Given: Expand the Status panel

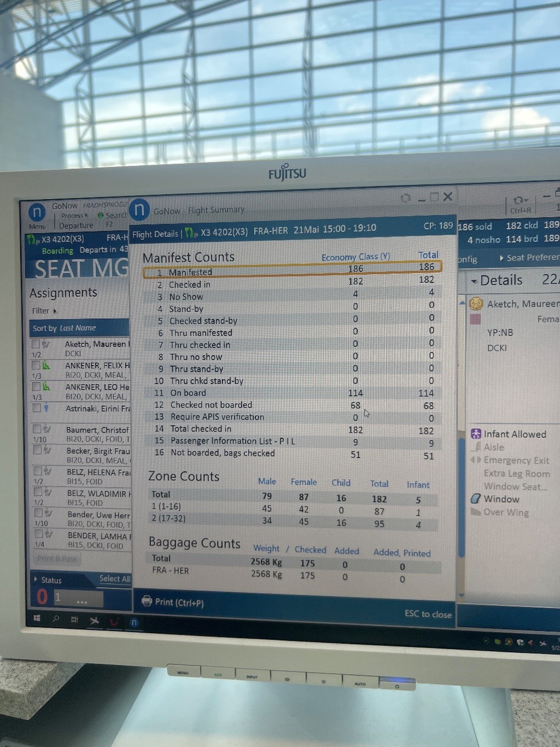Looking at the screenshot, I should 36,579.
